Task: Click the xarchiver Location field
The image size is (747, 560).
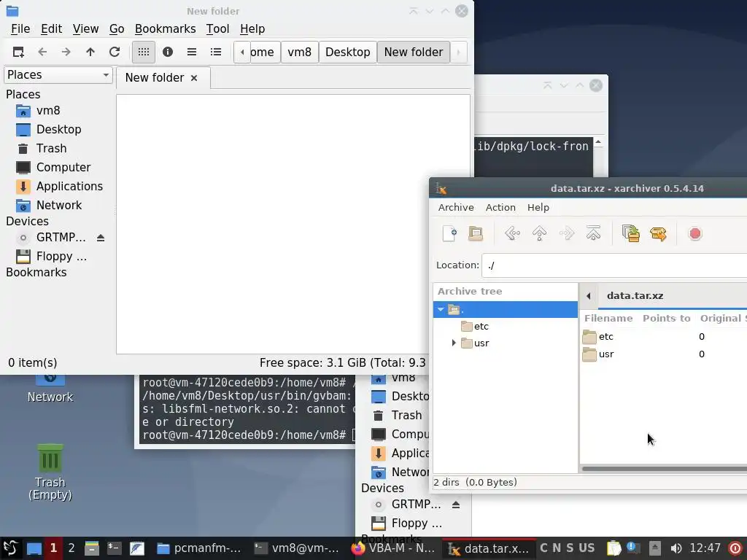Action: point(614,265)
